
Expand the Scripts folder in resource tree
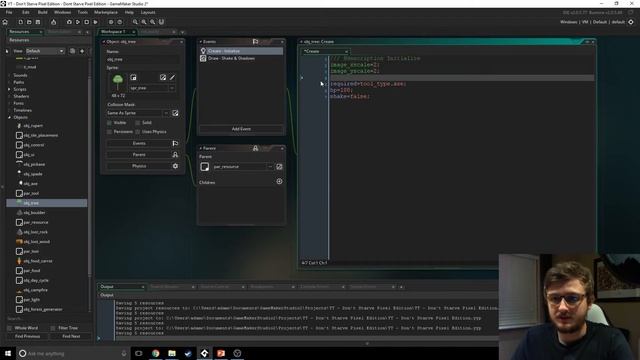coord(9,89)
